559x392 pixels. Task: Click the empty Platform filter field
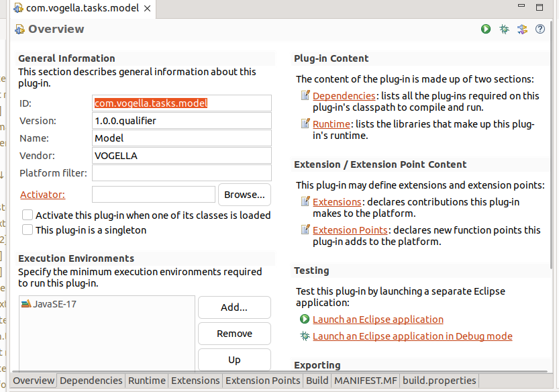182,173
